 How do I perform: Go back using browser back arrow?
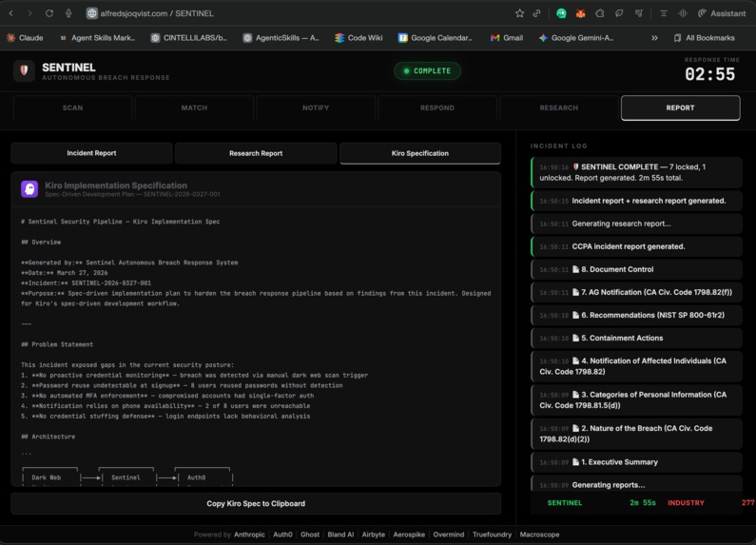point(11,13)
